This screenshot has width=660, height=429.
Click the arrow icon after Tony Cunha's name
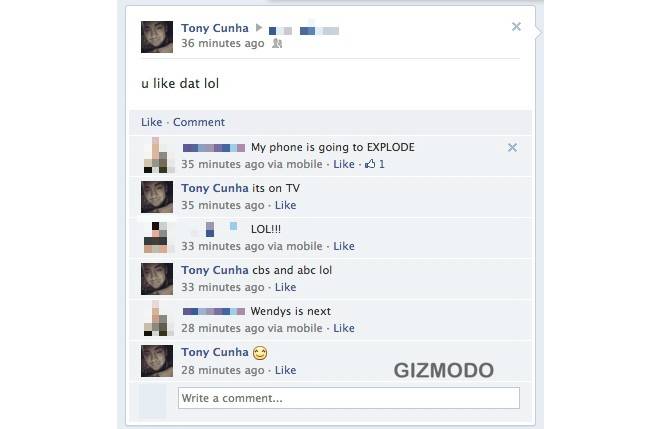pyautogui.click(x=259, y=28)
